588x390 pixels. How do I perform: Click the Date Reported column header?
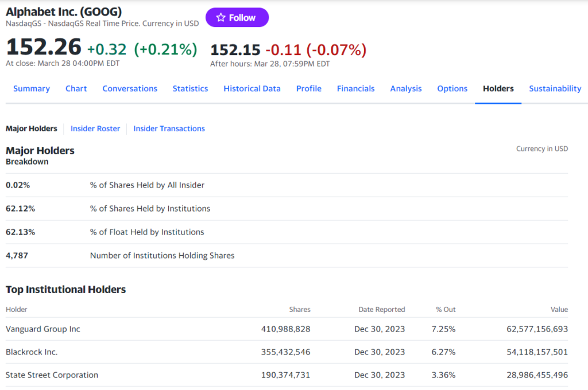coord(382,310)
